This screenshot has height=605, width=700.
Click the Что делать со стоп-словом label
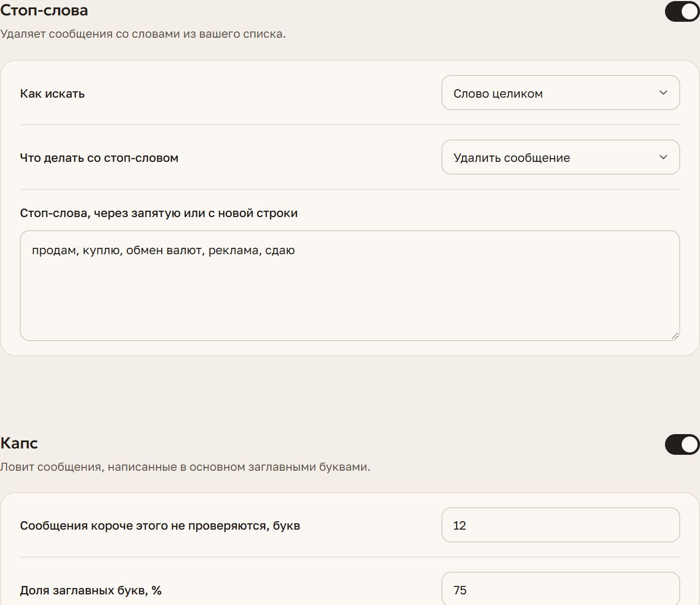(x=99, y=158)
